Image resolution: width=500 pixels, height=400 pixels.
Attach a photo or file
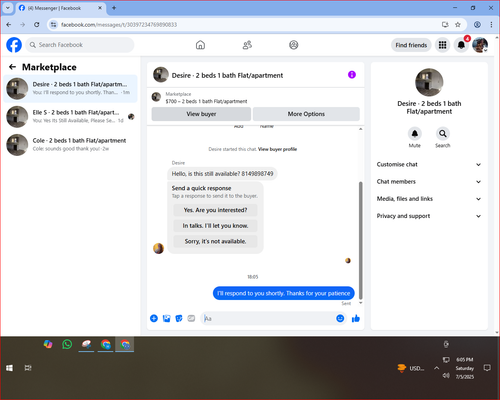point(166,318)
